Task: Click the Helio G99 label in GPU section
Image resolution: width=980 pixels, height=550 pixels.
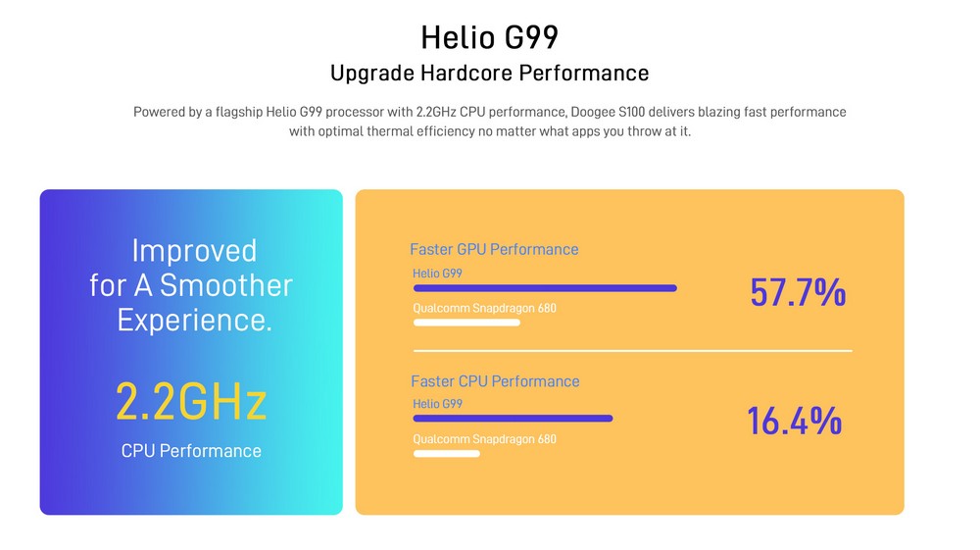Action: (x=437, y=274)
